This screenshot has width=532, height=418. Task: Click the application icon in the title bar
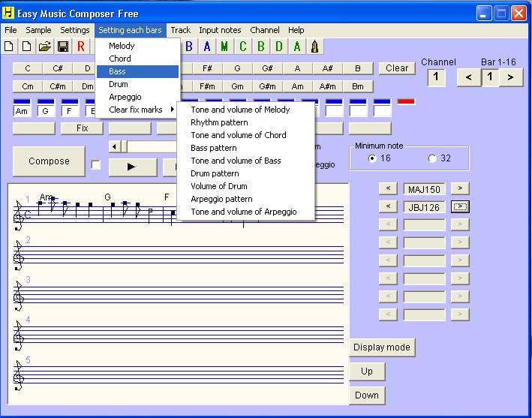tap(8, 13)
